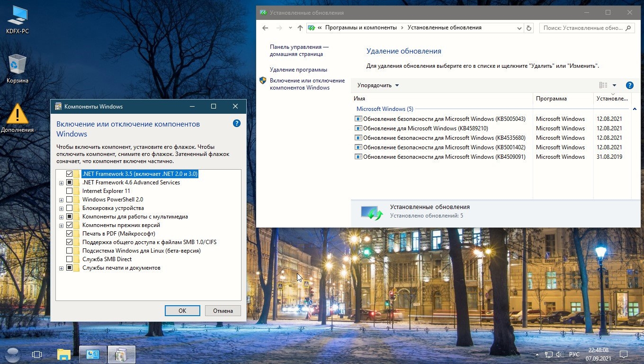
Task: Click the search magnifier icon
Action: [629, 28]
